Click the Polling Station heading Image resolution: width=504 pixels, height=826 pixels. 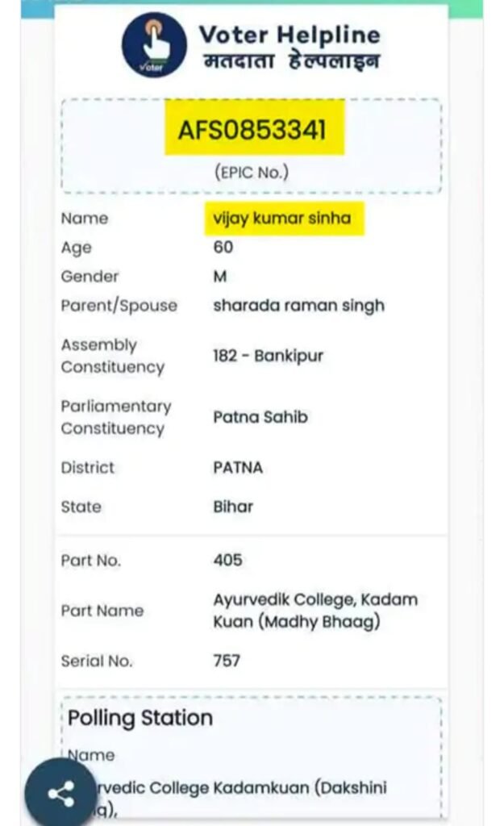(140, 718)
